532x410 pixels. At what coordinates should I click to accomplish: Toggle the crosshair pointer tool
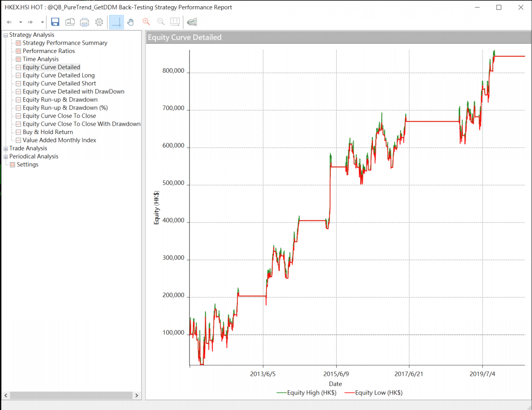click(116, 22)
